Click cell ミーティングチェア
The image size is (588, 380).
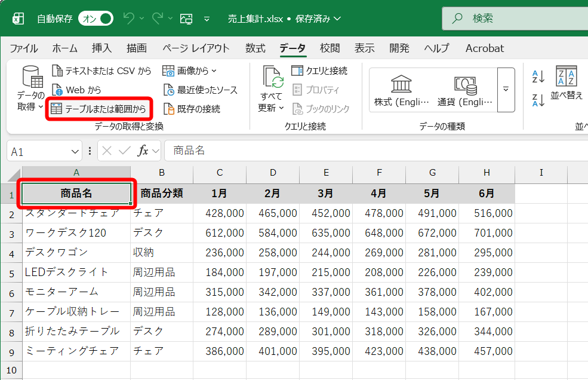76,351
